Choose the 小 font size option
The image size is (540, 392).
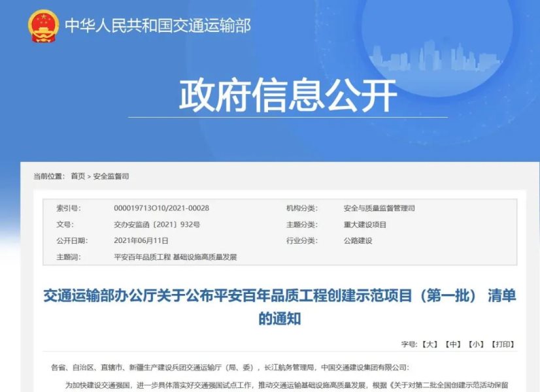(477, 344)
